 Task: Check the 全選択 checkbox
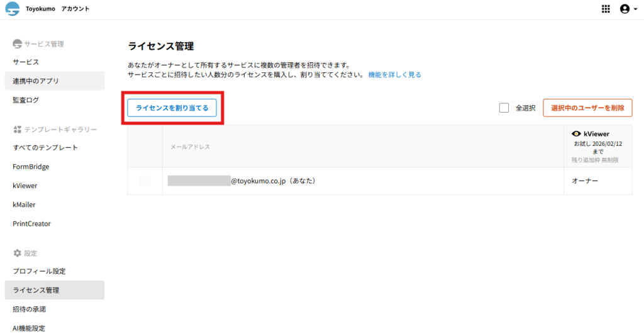[x=504, y=108]
